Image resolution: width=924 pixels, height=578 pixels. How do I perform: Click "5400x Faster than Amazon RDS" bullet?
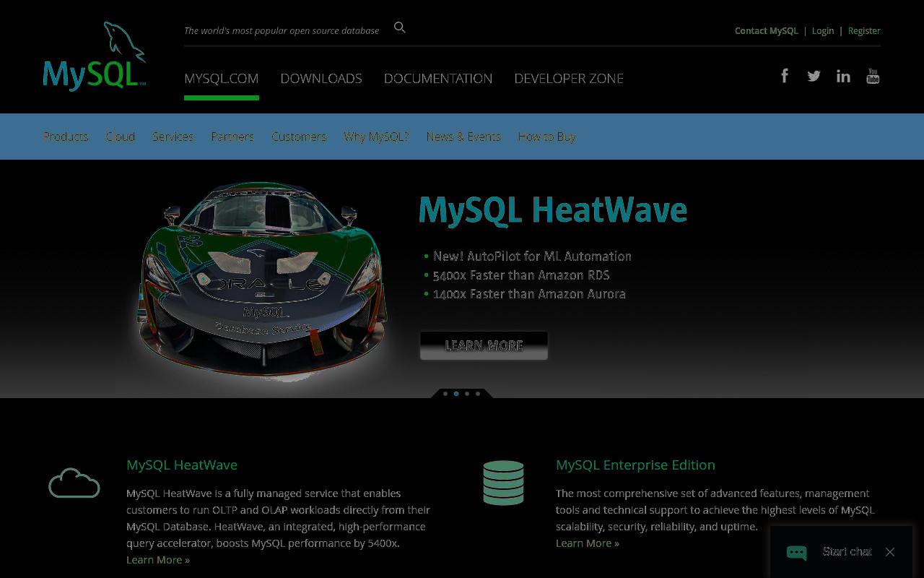[x=521, y=275]
